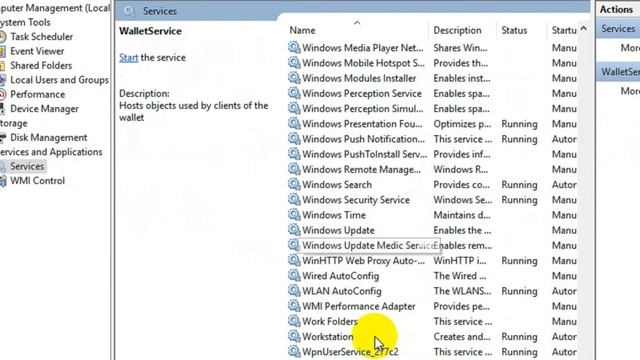Click the gear icon of Windows Time
This screenshot has width=640, height=360.
pos(293,214)
